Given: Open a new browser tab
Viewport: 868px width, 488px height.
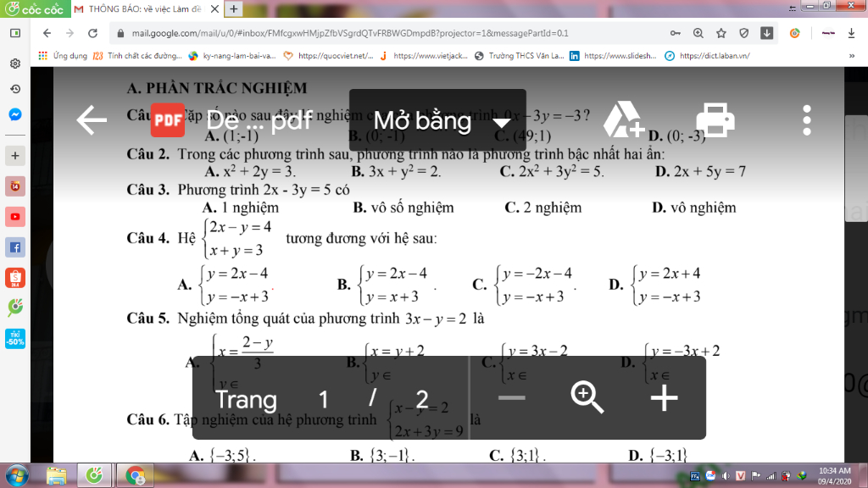Looking at the screenshot, I should pos(234,8).
